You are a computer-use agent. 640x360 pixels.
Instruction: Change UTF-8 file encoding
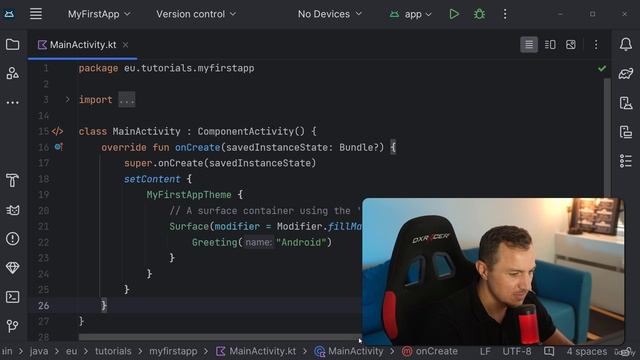pos(517,351)
